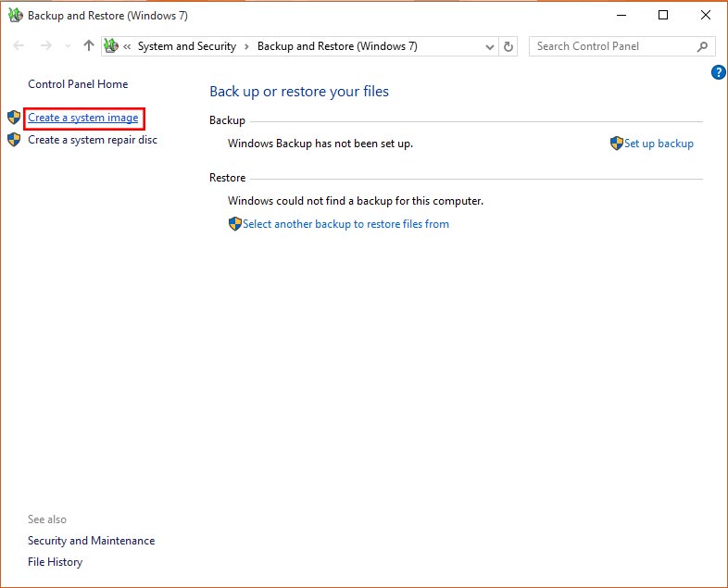
Task: Open Control Panel Home
Action: [78, 84]
